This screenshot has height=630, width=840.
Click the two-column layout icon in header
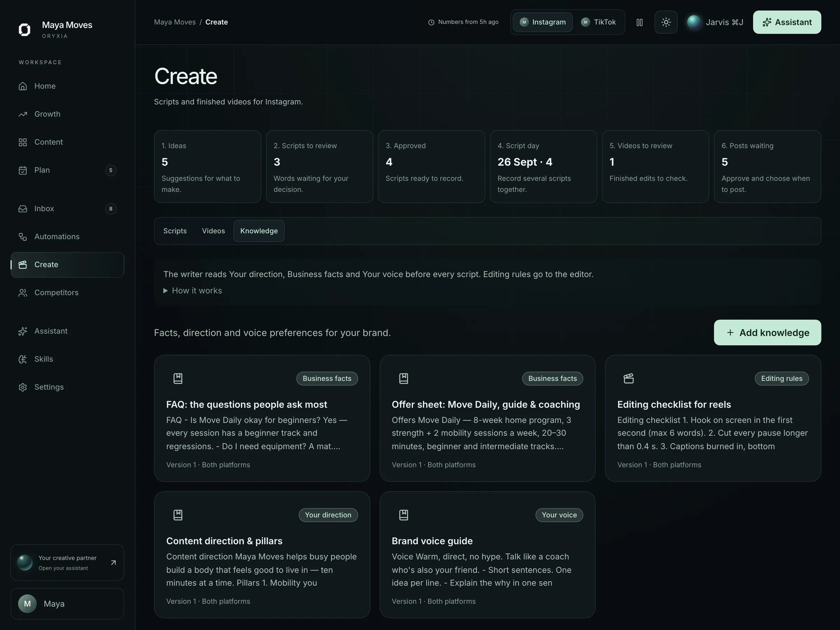(639, 22)
